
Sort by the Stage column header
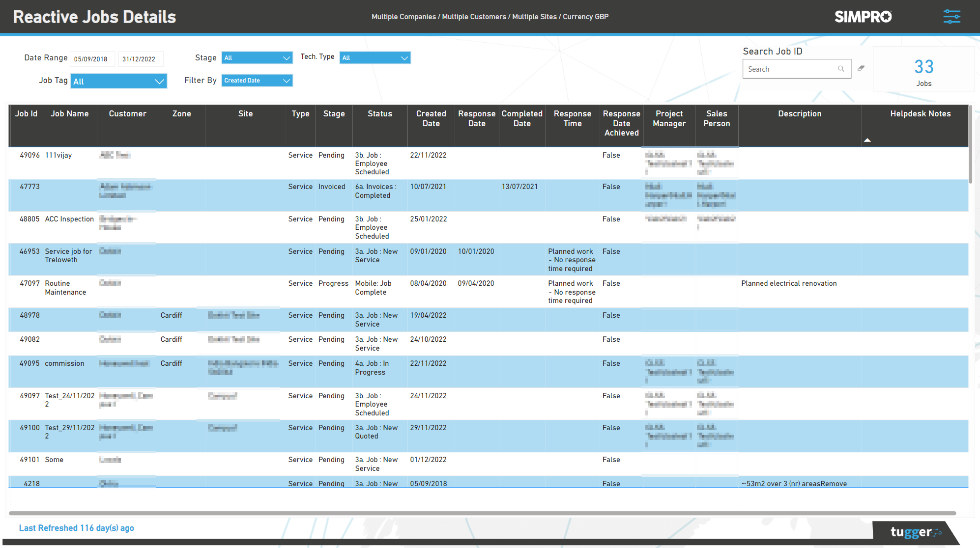coord(334,114)
